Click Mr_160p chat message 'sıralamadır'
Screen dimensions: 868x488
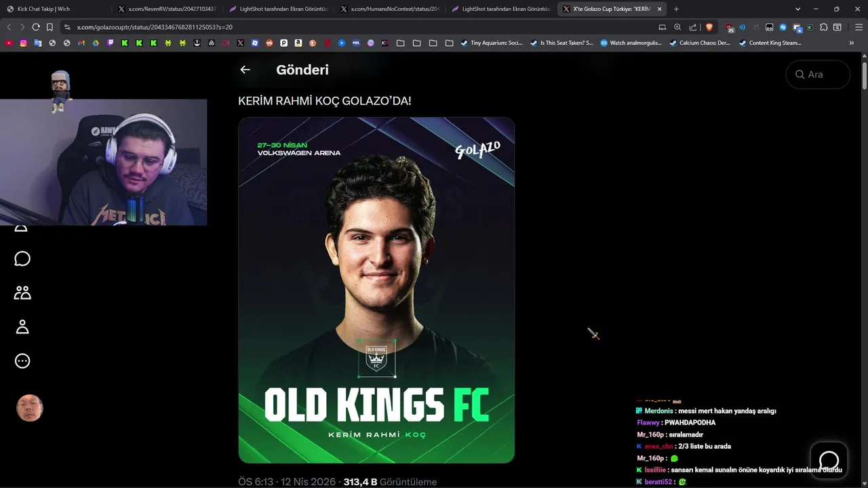pos(685,434)
